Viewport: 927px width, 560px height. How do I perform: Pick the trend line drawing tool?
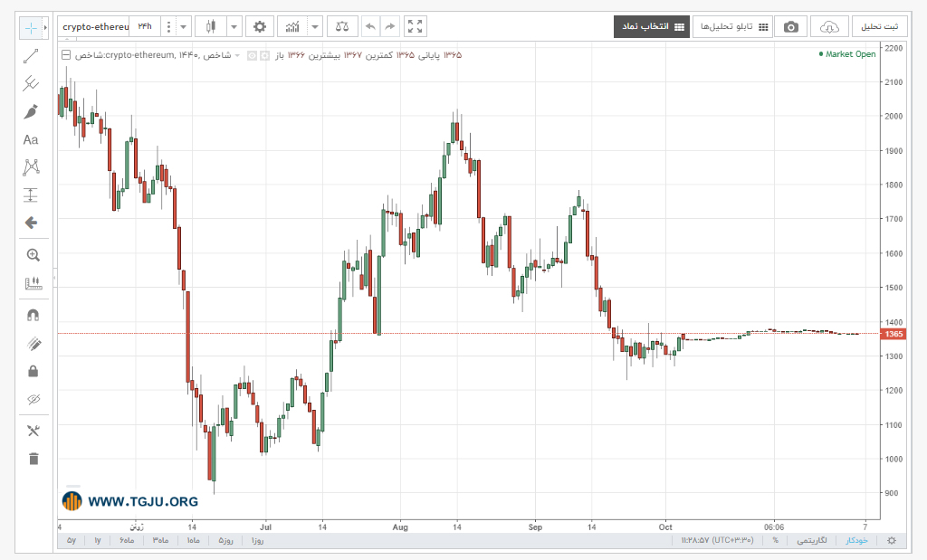coord(31,56)
